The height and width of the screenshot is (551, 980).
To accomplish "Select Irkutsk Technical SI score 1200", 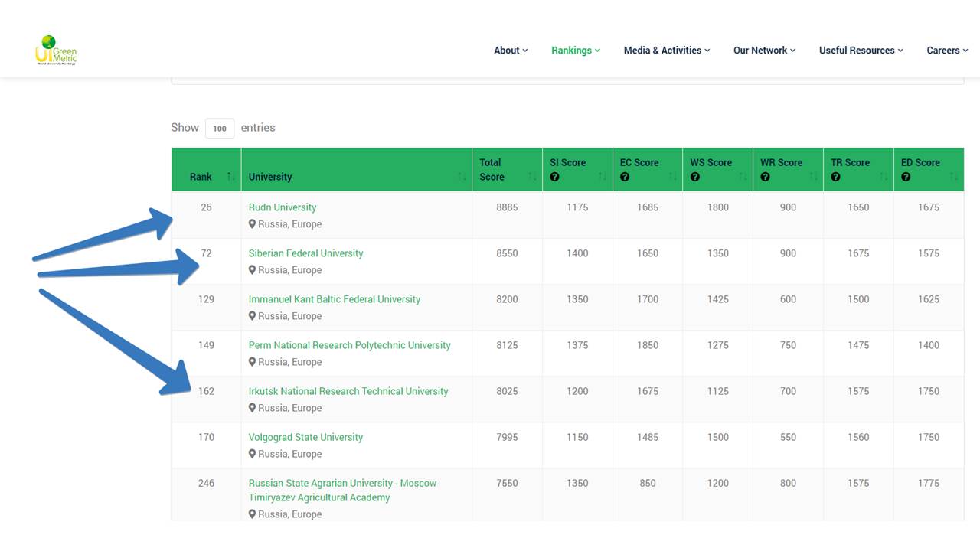I will 577,391.
